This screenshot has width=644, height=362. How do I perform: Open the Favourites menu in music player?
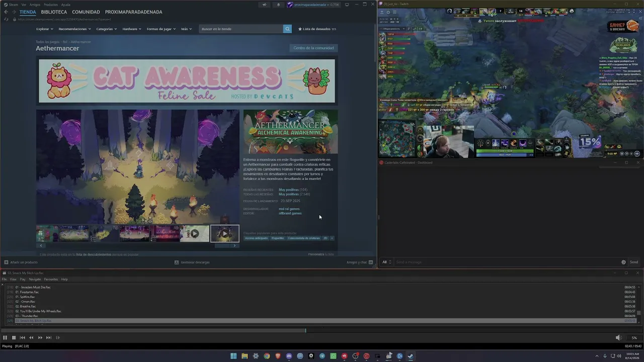point(51,279)
